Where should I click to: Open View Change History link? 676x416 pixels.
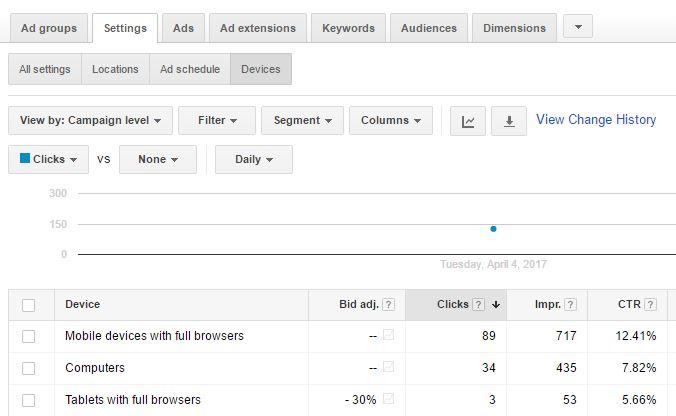(x=596, y=119)
